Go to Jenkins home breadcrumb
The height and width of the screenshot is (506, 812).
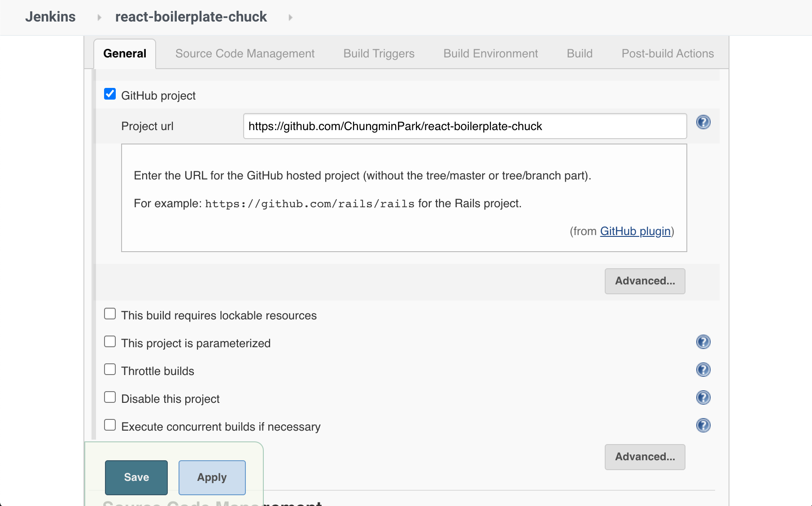point(50,17)
